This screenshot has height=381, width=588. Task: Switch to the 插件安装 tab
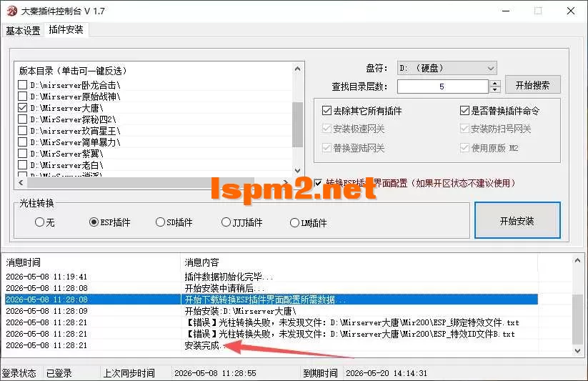(66, 29)
